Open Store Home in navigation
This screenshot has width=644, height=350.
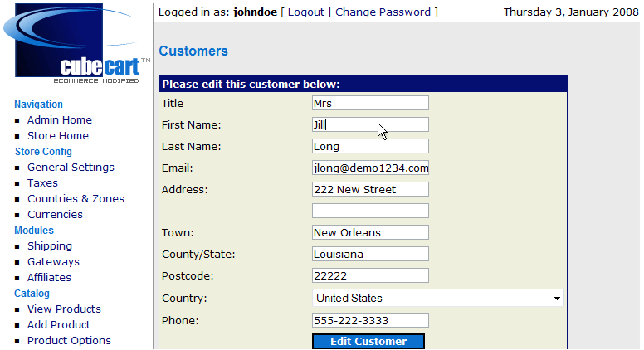coord(58,136)
